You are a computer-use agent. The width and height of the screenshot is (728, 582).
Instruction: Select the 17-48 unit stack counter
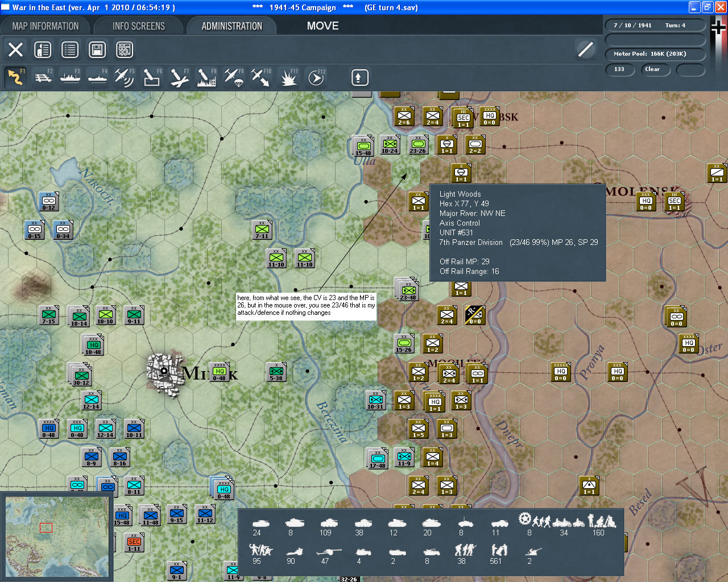coord(377,459)
